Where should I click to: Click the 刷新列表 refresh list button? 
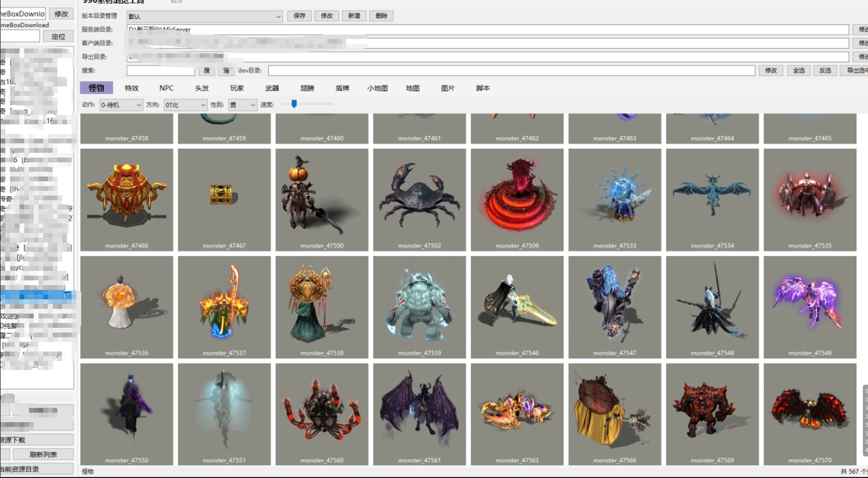tap(43, 454)
